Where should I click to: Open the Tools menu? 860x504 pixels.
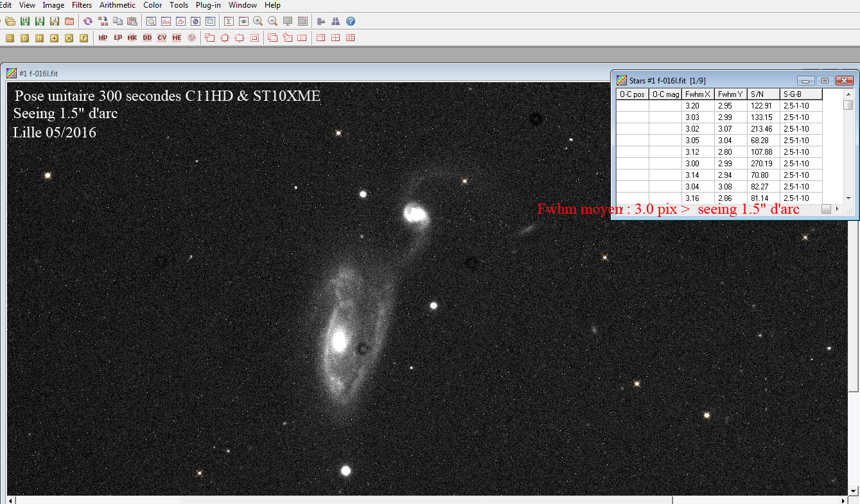click(179, 5)
